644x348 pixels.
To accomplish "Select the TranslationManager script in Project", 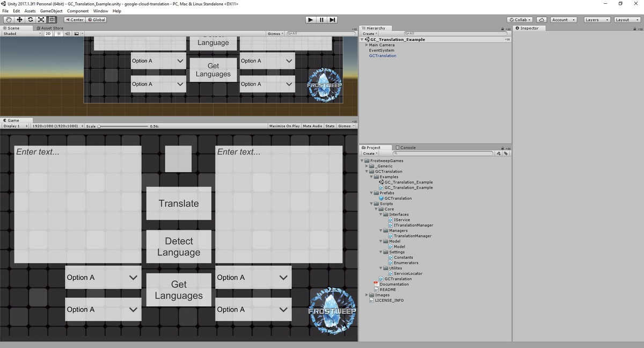I will point(412,236).
